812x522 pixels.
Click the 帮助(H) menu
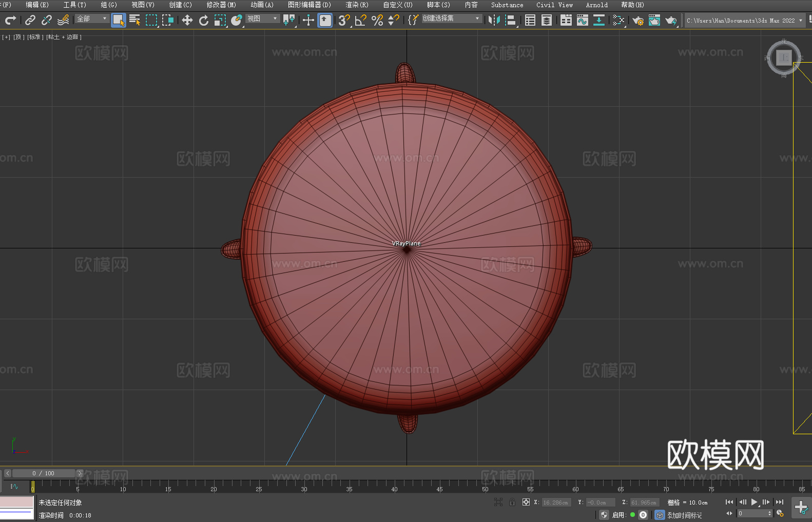[x=633, y=5]
